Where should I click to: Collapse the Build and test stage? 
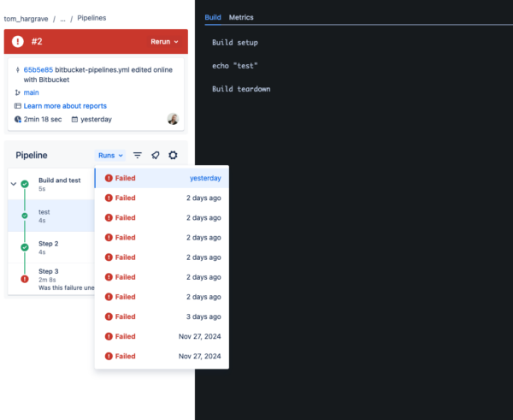click(x=13, y=184)
